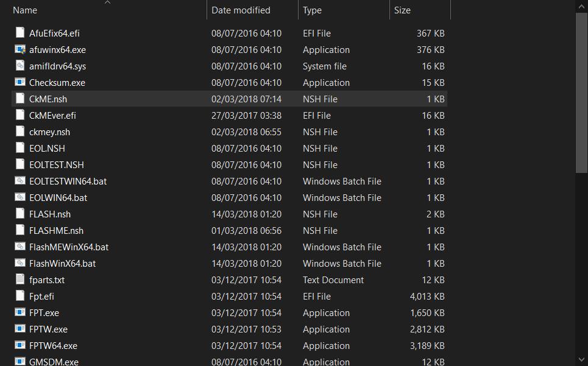The height and width of the screenshot is (366, 588).
Task: Select the CkME.nsh file name
Action: (x=44, y=99)
